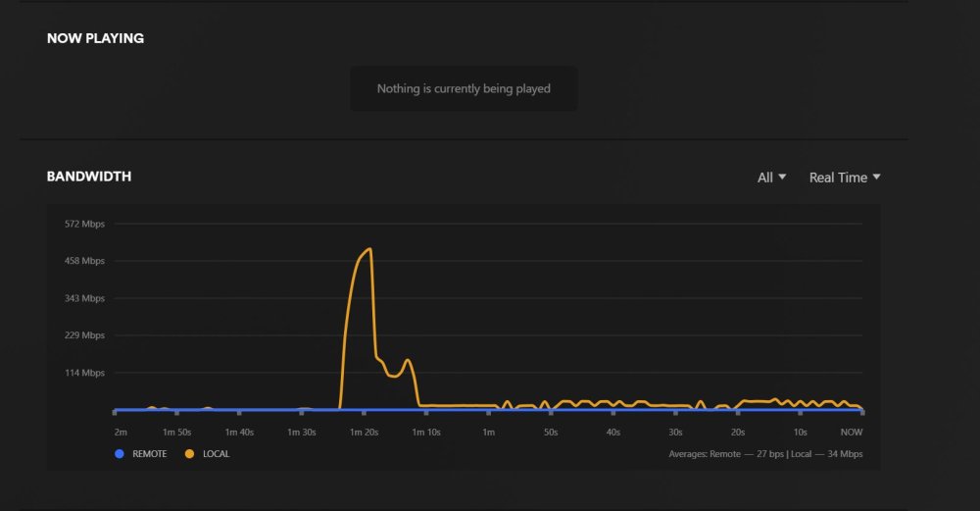Click the NOW PLAYING section heading
The width and height of the screenshot is (980, 511).
click(x=95, y=38)
